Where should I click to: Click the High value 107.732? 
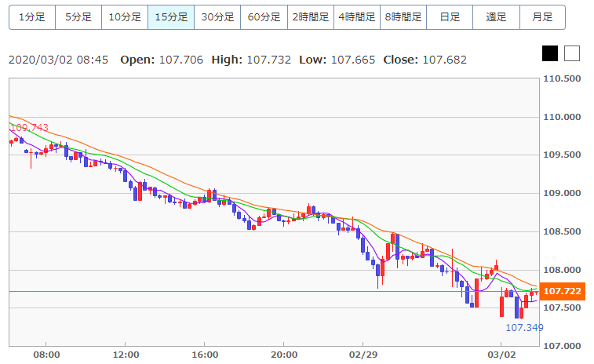click(269, 60)
